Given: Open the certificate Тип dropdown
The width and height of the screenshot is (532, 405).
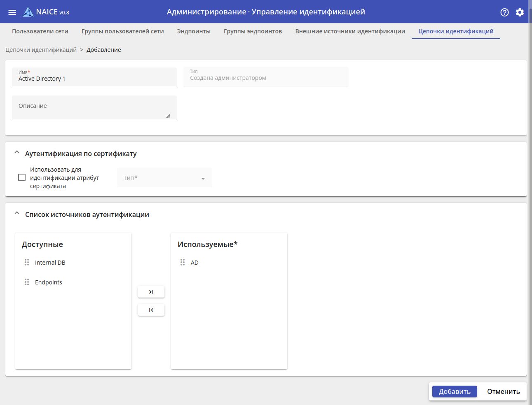Looking at the screenshot, I should (x=164, y=178).
